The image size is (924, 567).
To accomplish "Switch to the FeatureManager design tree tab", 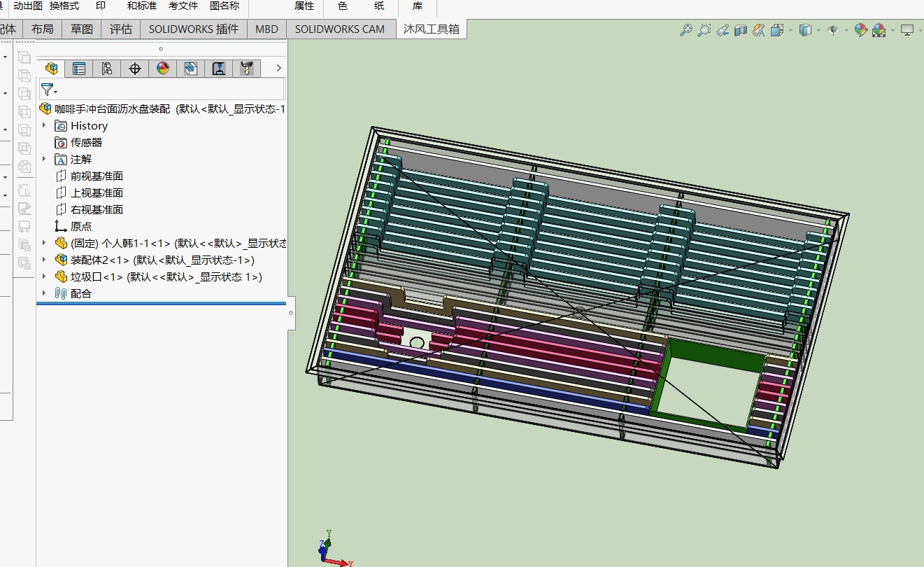I will [x=51, y=68].
